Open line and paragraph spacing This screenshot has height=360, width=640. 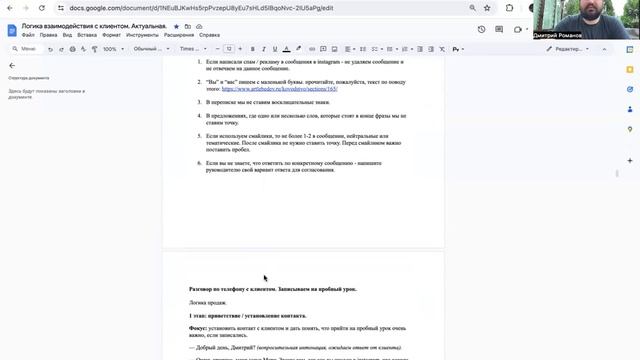(x=362, y=49)
